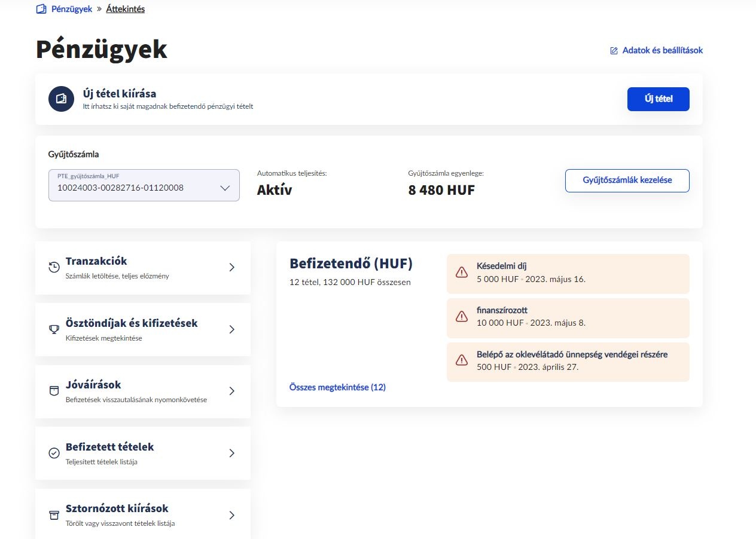Follow the Összes megtekintése (12) link
The height and width of the screenshot is (539, 756).
(338, 387)
